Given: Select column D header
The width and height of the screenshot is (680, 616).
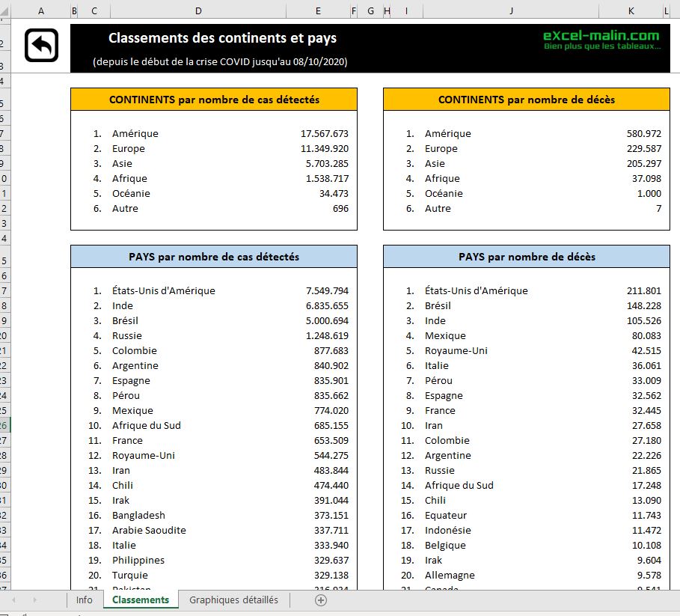Looking at the screenshot, I should [197, 10].
